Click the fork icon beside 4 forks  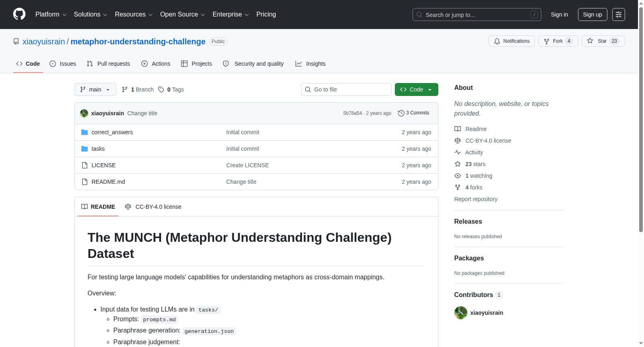(458, 187)
